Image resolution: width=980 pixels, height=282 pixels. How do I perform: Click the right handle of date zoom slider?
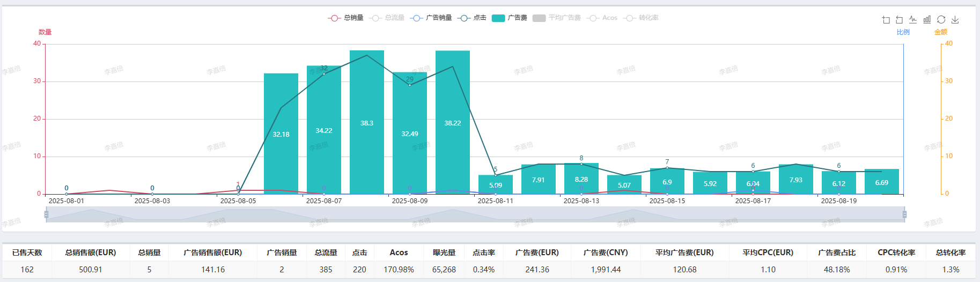[x=904, y=214]
